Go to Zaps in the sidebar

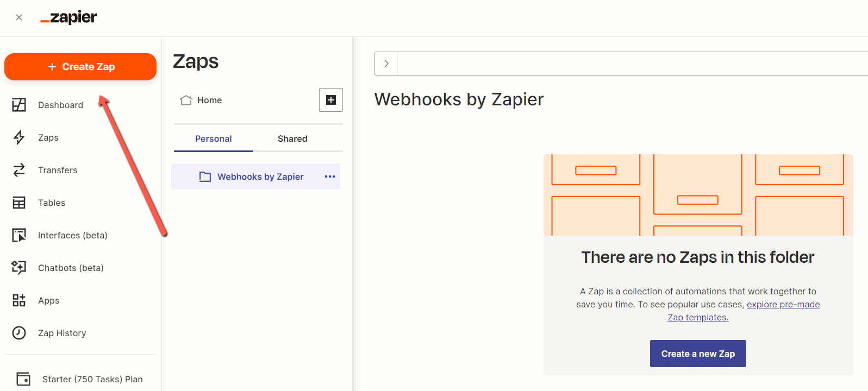tap(48, 137)
